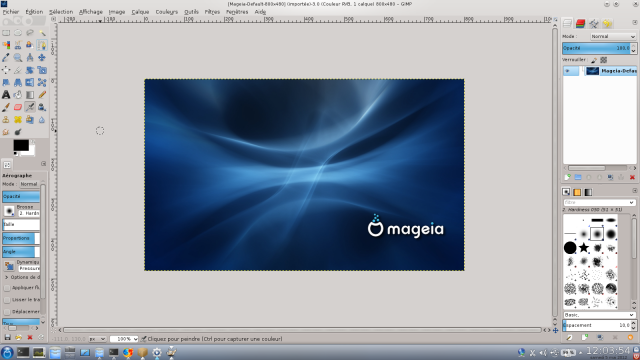Screen dimensions: 640x360
Task: Open the layer Mode dropdown set to Normal
Action: tap(613, 36)
